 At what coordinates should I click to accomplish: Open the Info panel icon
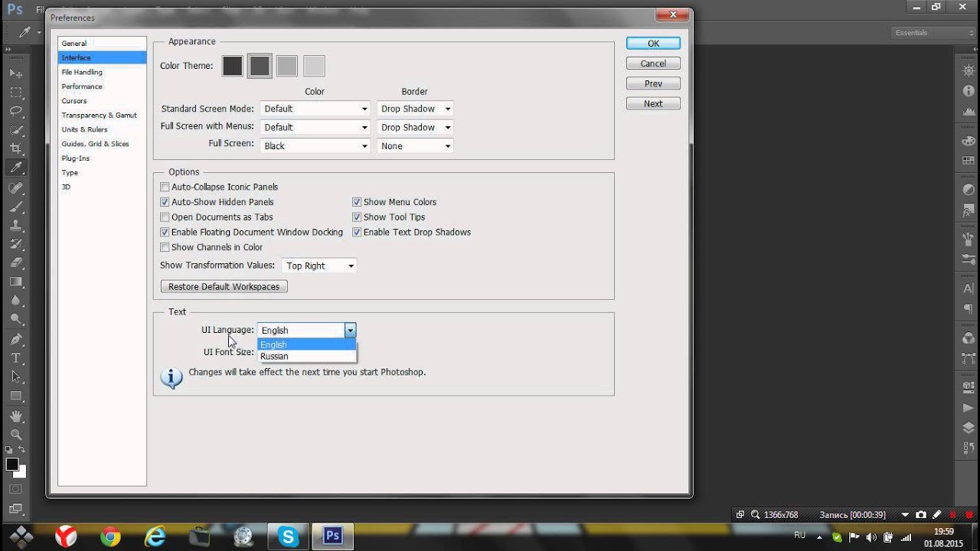coord(968,90)
